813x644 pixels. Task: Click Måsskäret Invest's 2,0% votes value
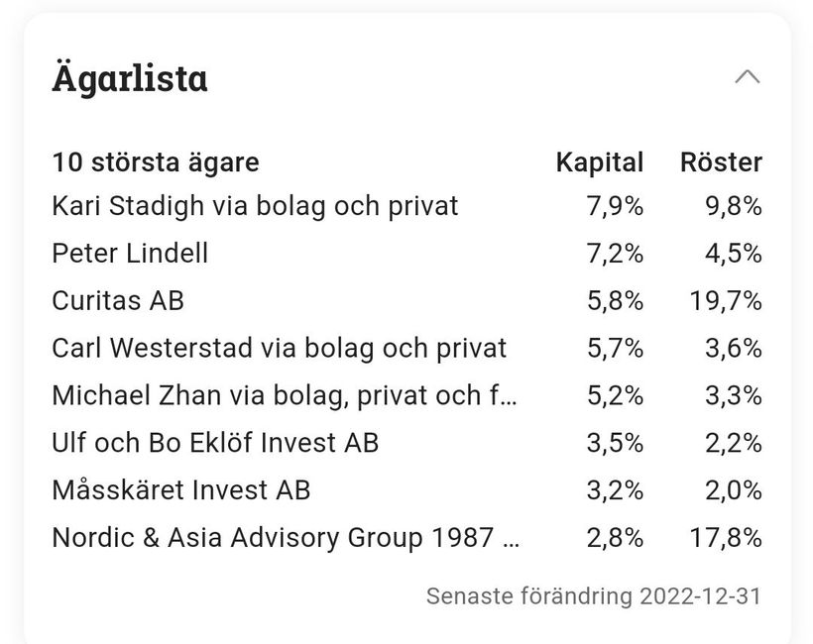point(734,490)
